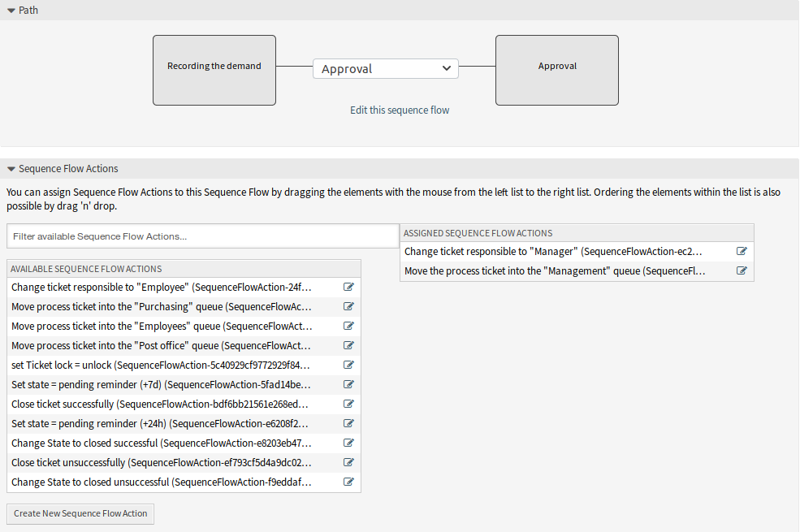Select Set state = pending reminder (+7d) row
The height and width of the screenshot is (532, 800).
pos(184,384)
